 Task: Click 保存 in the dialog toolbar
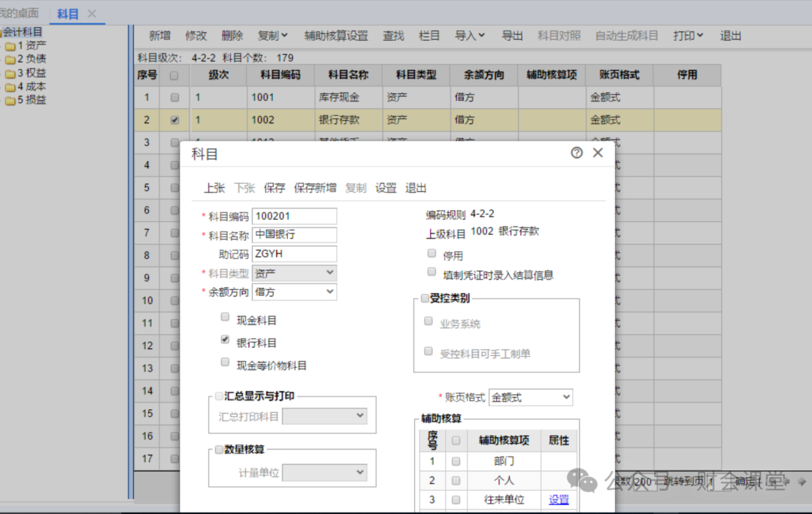274,188
